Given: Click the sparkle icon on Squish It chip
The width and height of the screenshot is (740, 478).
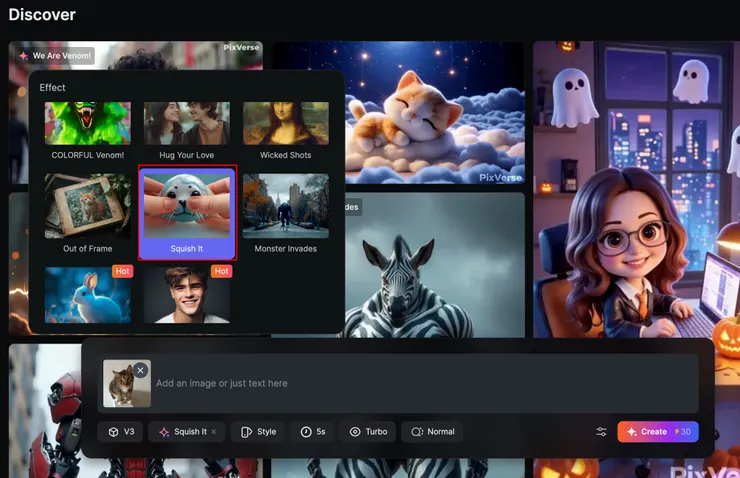Looking at the screenshot, I should tap(164, 432).
